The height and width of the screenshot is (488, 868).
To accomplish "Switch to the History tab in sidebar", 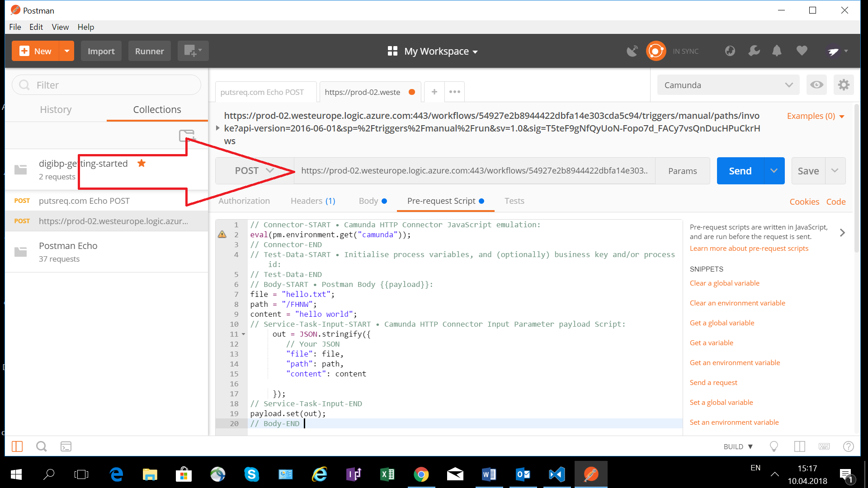I will click(x=56, y=110).
